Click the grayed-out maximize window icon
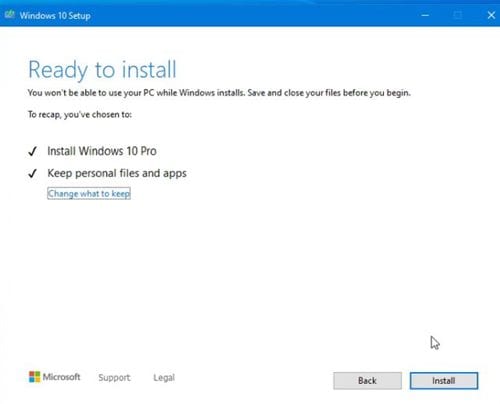 [x=458, y=15]
